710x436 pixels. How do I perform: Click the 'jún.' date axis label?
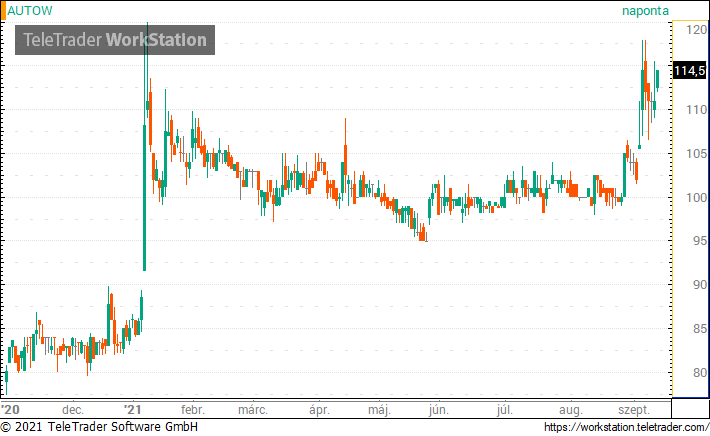(439, 410)
